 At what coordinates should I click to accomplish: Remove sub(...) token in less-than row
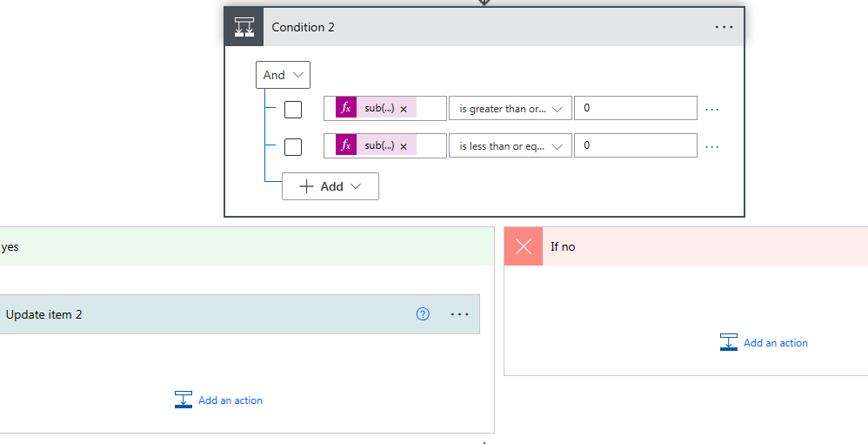(x=404, y=146)
